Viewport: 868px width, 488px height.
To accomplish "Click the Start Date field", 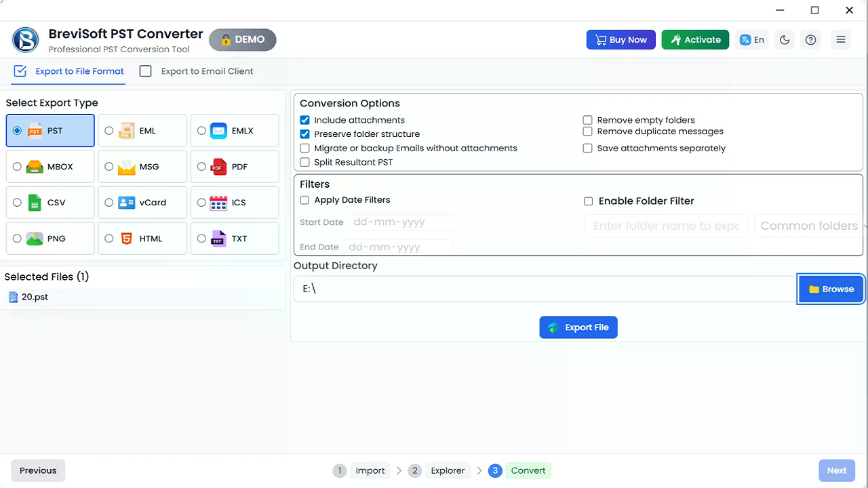I will point(403,222).
